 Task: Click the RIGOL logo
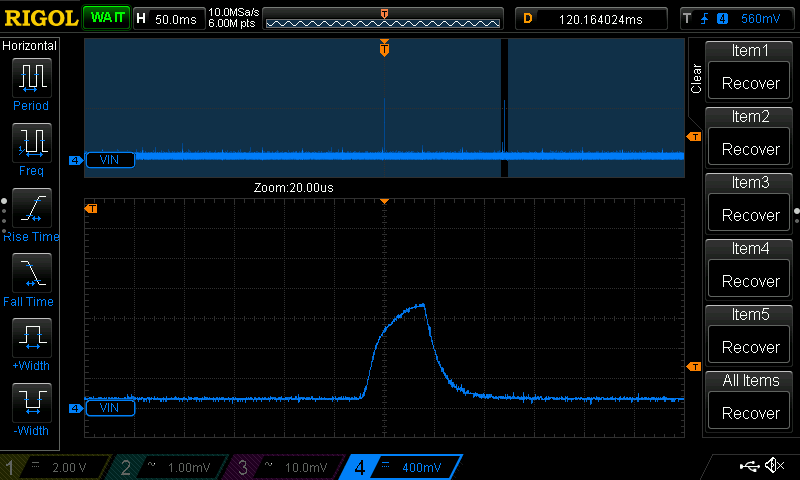41,19
